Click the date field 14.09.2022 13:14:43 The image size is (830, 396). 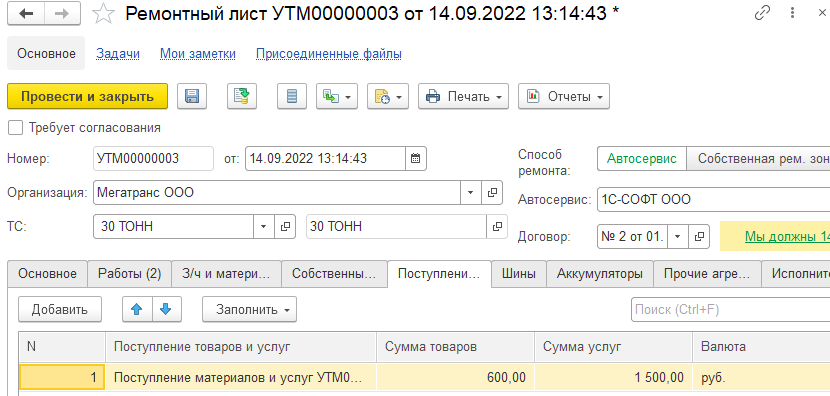pyautogui.click(x=326, y=158)
